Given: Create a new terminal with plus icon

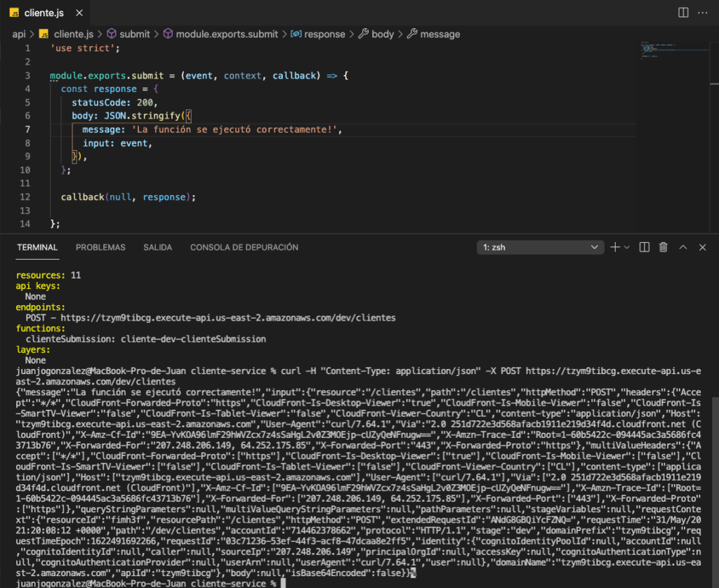Looking at the screenshot, I should 615,248.
